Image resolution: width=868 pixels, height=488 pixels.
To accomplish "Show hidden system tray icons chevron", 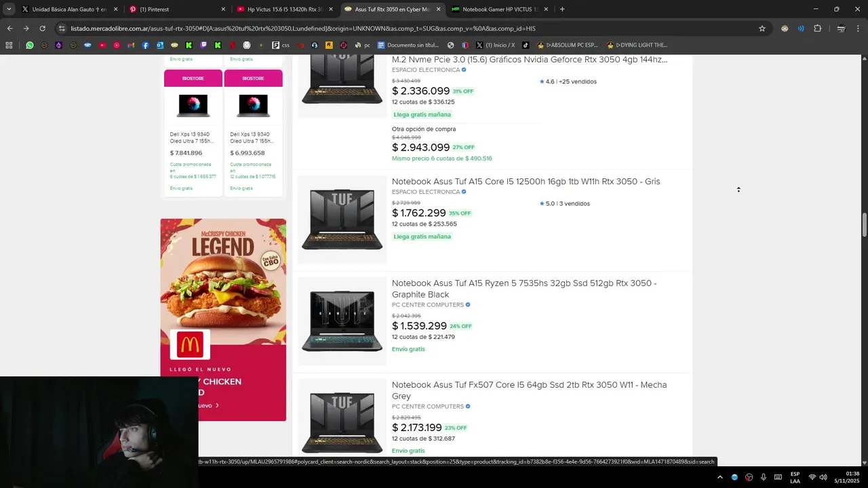I will click(720, 477).
